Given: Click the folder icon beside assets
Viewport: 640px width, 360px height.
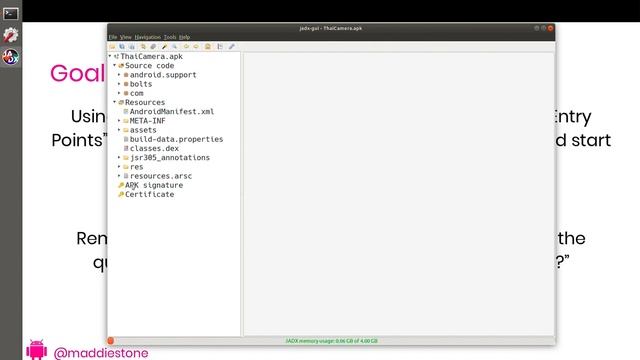Looking at the screenshot, I should pyautogui.click(x=126, y=130).
